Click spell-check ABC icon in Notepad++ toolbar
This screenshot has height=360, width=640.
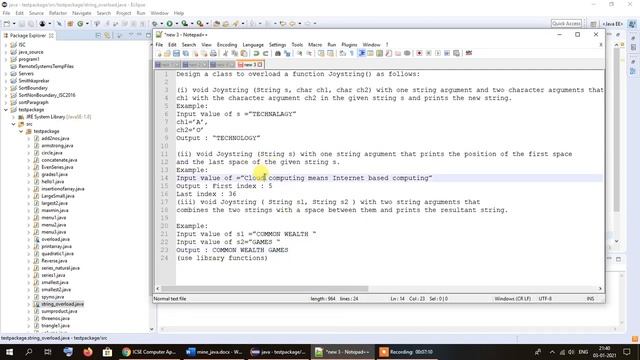tap(469, 53)
